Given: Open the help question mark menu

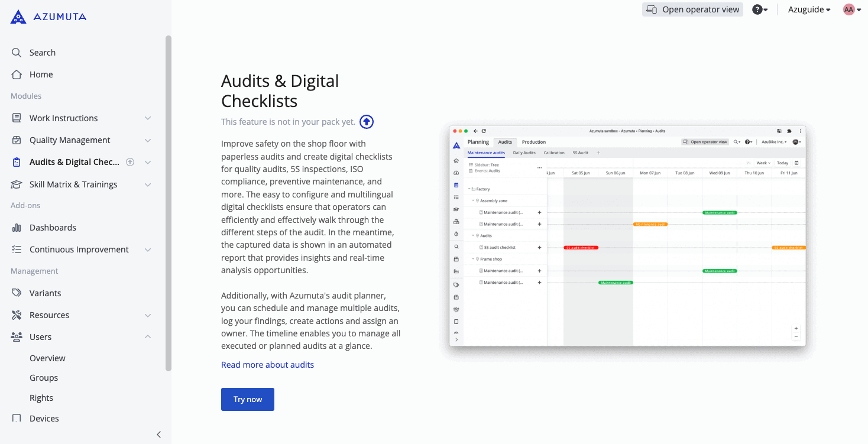Looking at the screenshot, I should pos(759,9).
